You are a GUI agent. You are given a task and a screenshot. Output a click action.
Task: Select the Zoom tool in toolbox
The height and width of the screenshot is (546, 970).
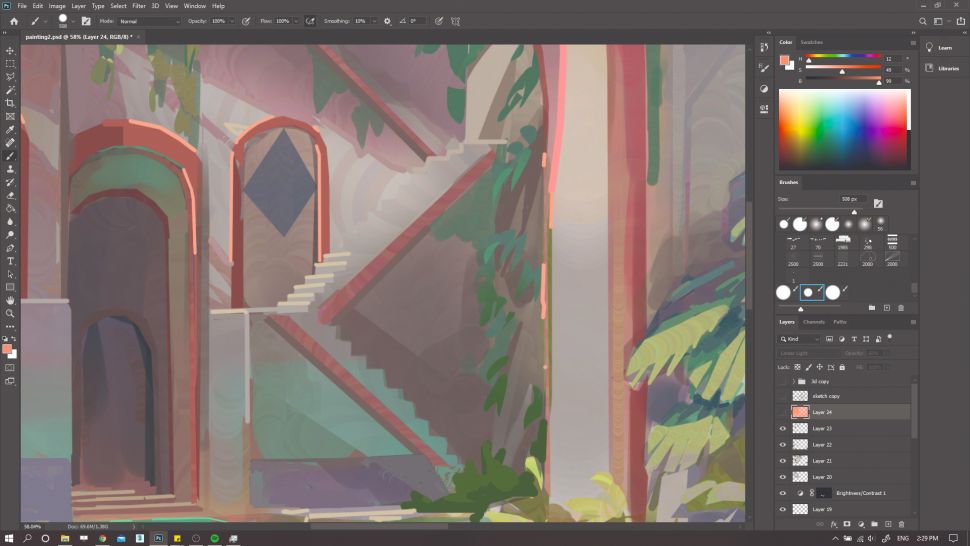point(11,313)
